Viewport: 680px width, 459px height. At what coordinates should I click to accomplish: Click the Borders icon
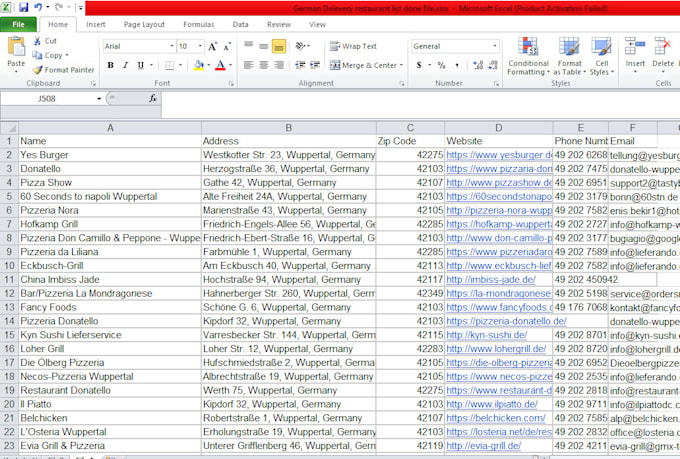170,65
